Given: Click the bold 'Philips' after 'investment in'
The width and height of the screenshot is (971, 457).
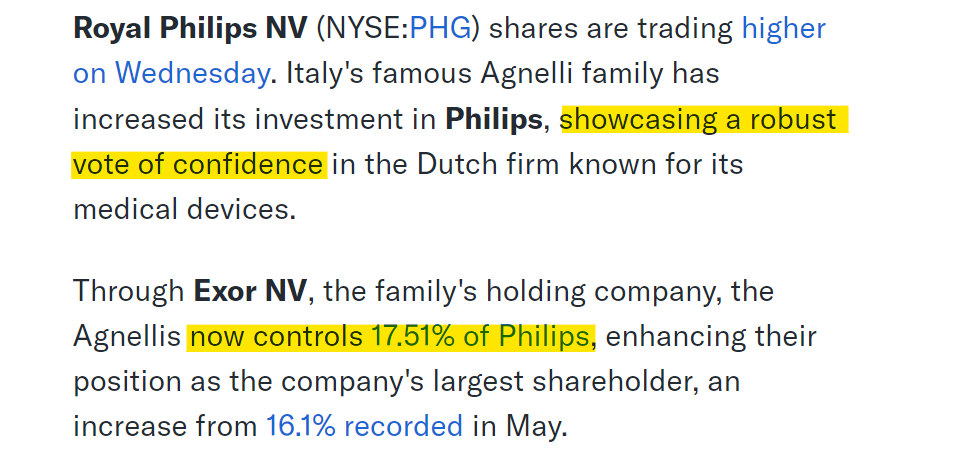Looking at the screenshot, I should pos(494,119).
